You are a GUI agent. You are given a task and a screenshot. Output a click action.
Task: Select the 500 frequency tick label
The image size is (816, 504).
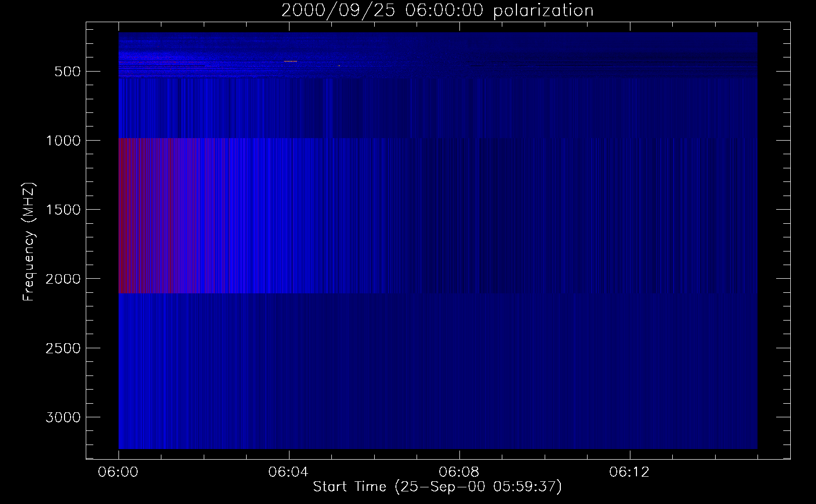[67, 72]
